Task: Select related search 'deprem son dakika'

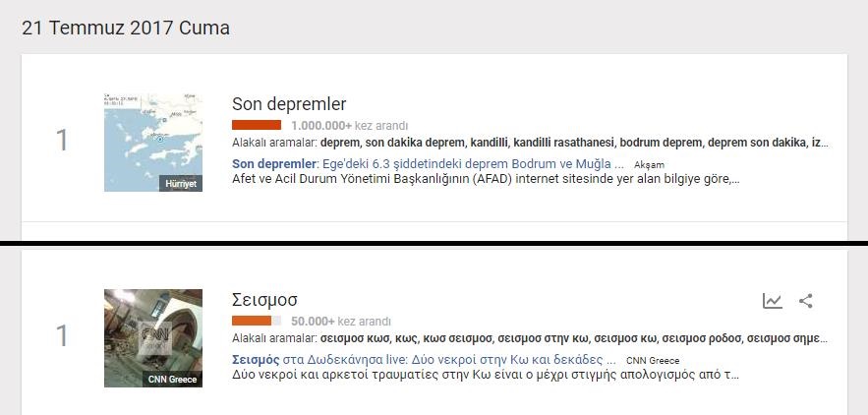Action: point(754,143)
